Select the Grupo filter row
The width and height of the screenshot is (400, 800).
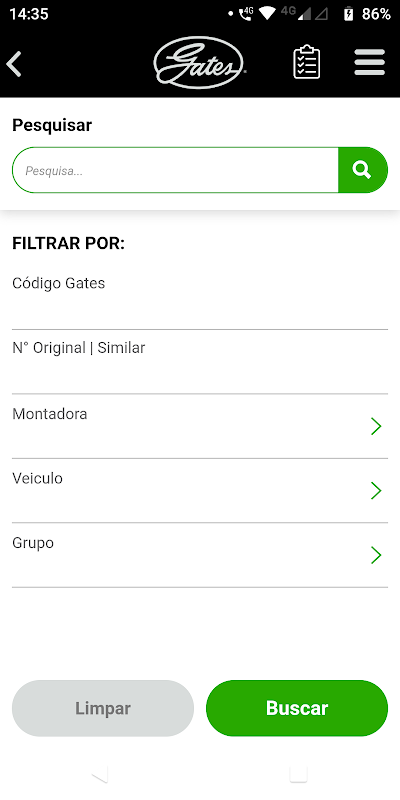200,555
